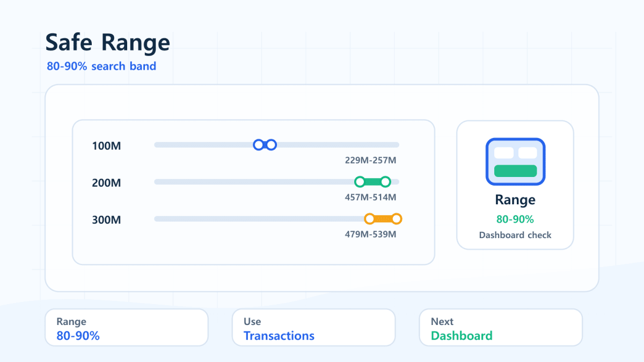Click the 100M row label
The width and height of the screenshot is (644, 362).
[x=106, y=146]
